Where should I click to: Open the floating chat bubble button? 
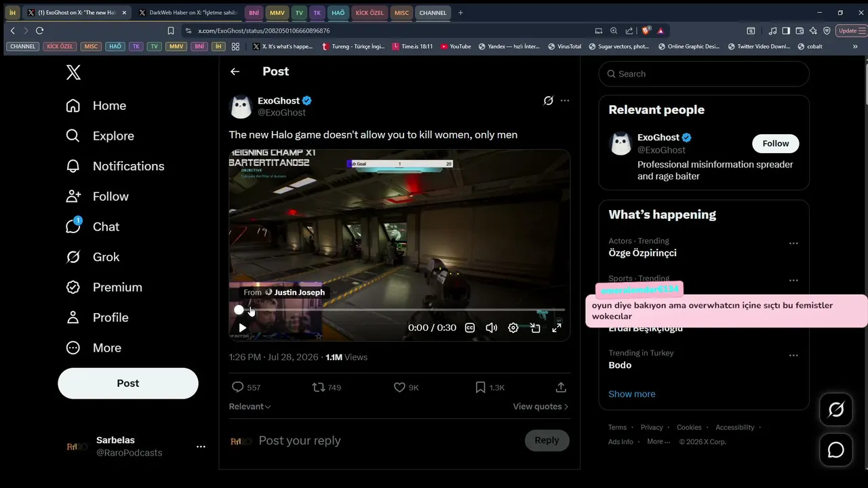[836, 450]
